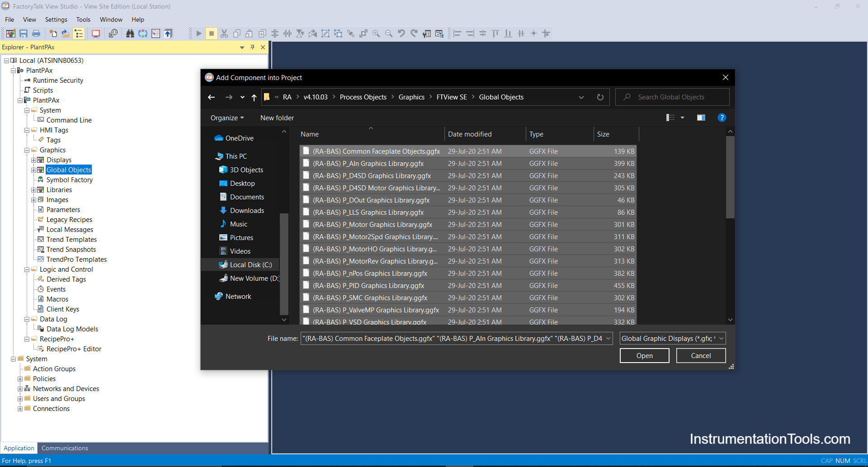The width and height of the screenshot is (868, 467).
Task: Toggle auto-hide pin on Explorer panel
Action: 252,47
